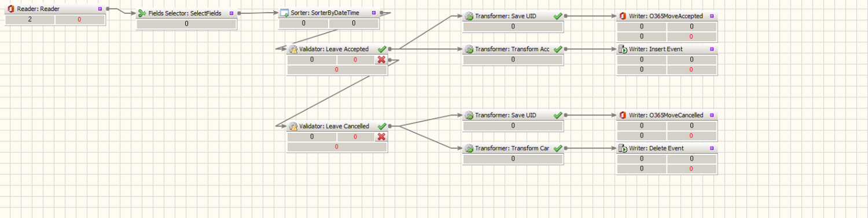868x218 pixels.
Task: Select the Leave Accepted validator icon
Action: click(x=293, y=49)
